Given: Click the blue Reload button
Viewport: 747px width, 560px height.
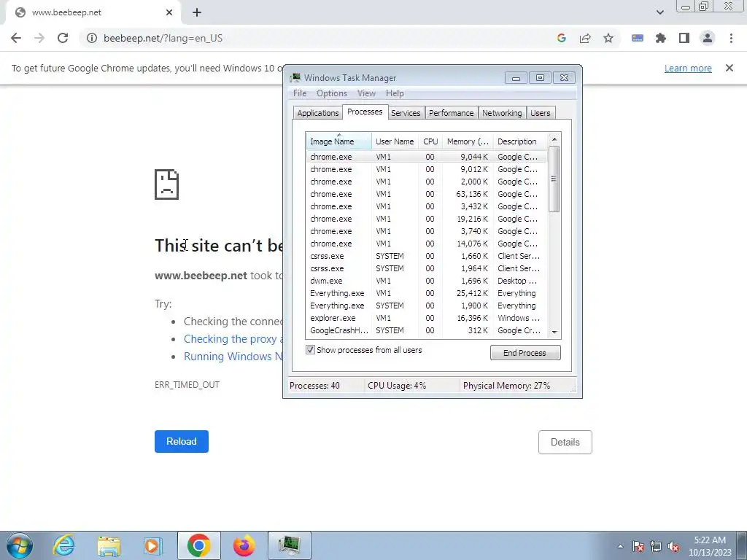Looking at the screenshot, I should tap(182, 441).
